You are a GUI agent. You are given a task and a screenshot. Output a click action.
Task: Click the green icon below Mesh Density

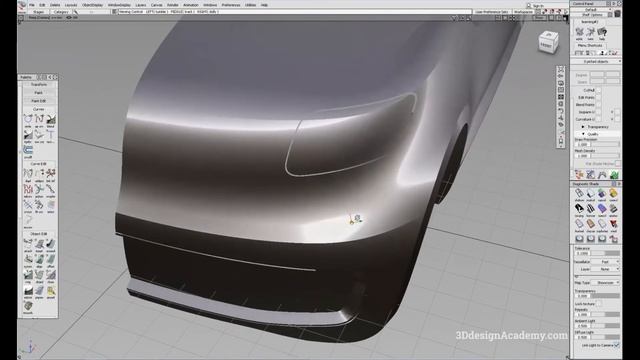point(614,175)
